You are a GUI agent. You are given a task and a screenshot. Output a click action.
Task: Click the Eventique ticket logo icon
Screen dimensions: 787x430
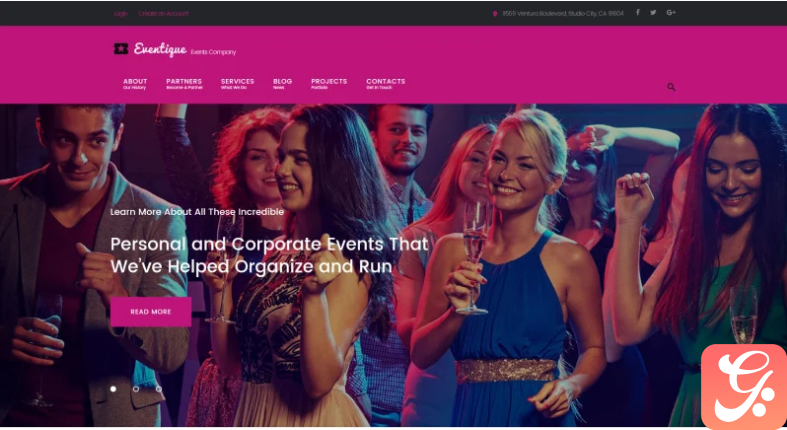pyautogui.click(x=120, y=49)
